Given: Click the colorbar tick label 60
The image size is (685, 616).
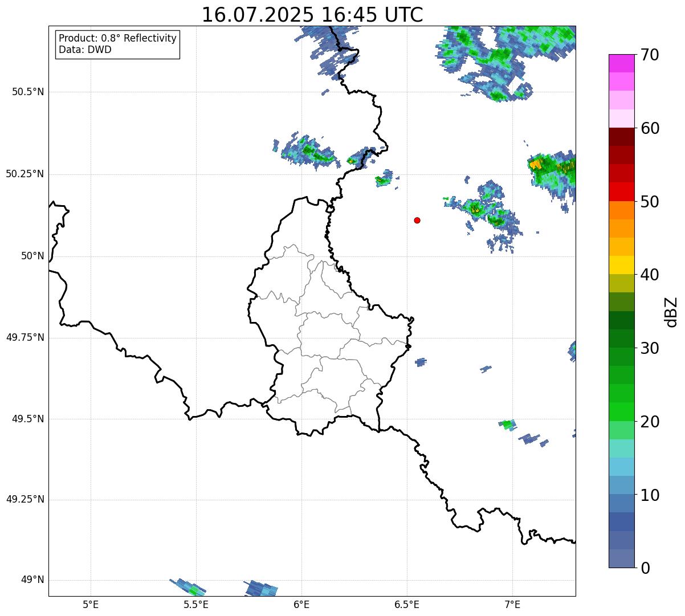Looking at the screenshot, I should point(650,128).
